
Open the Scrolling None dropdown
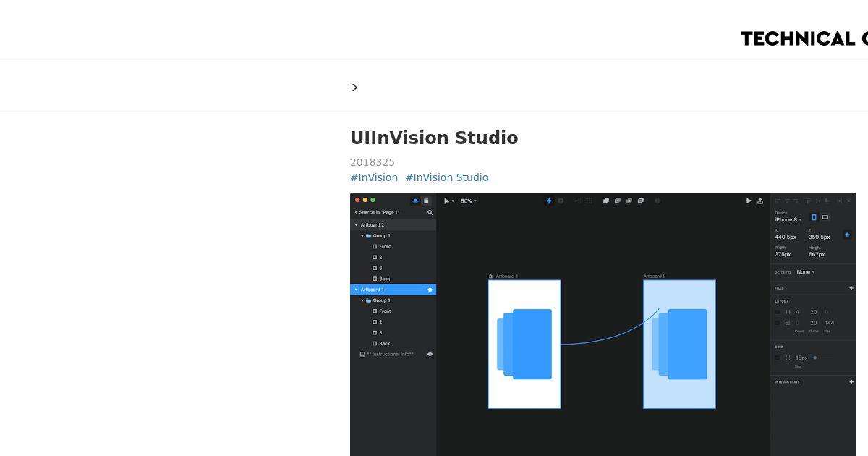[806, 272]
